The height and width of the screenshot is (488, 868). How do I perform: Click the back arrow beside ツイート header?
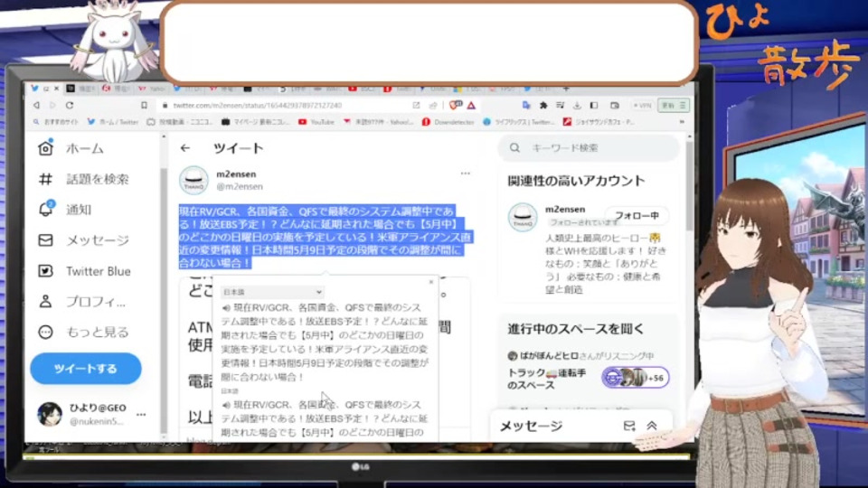(x=185, y=148)
